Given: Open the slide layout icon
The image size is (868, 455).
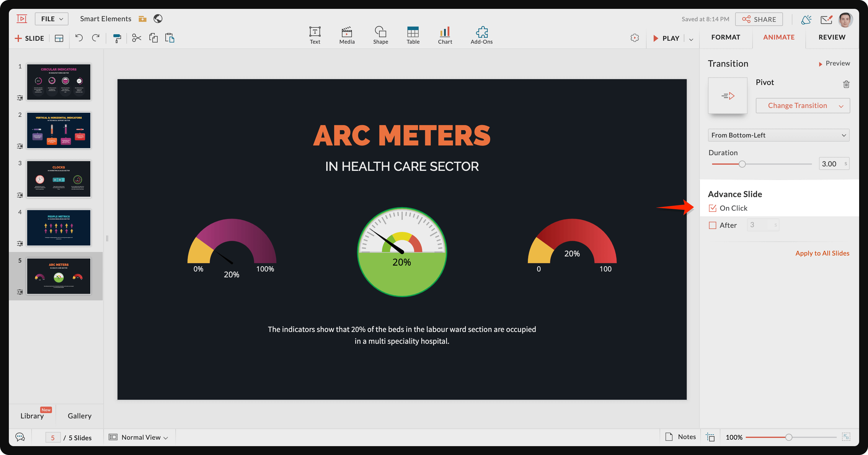Looking at the screenshot, I should tap(59, 38).
